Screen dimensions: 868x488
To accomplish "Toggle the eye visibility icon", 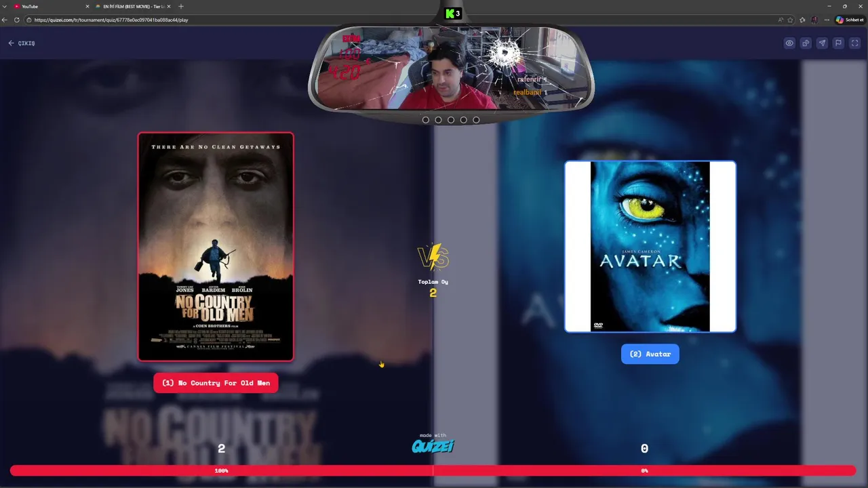I will point(789,43).
